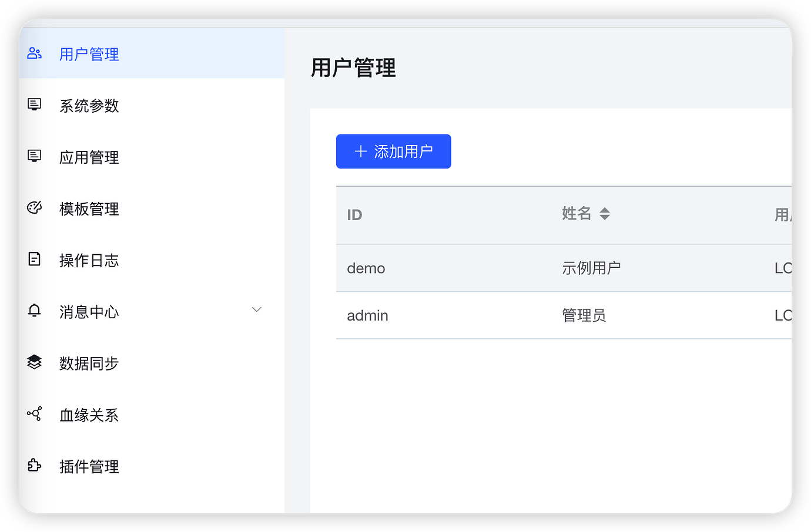
Task: Select the admin user ID cell
Action: (x=367, y=316)
